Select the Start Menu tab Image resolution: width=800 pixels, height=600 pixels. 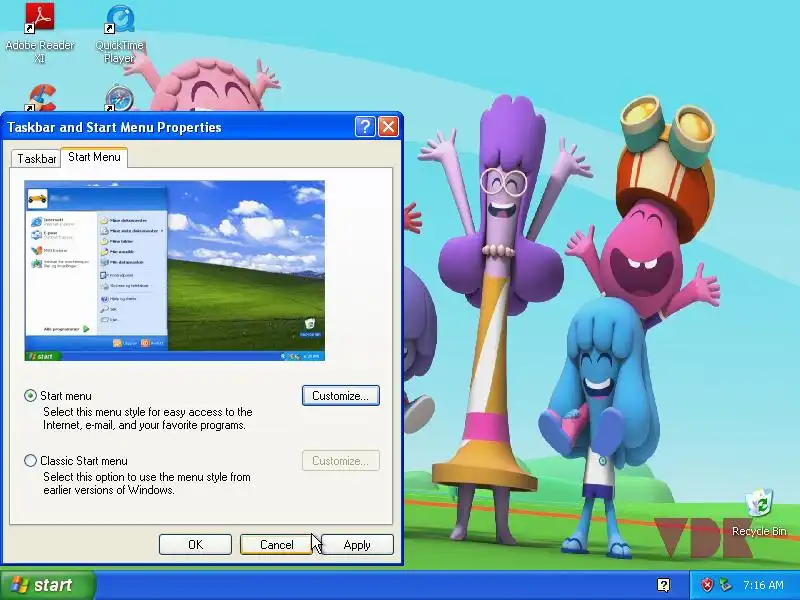[94, 157]
